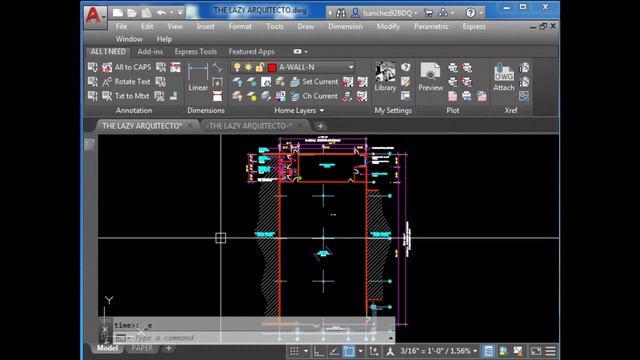Toggle annotation visibility icon in status bar
640x360 pixels.
(390, 351)
